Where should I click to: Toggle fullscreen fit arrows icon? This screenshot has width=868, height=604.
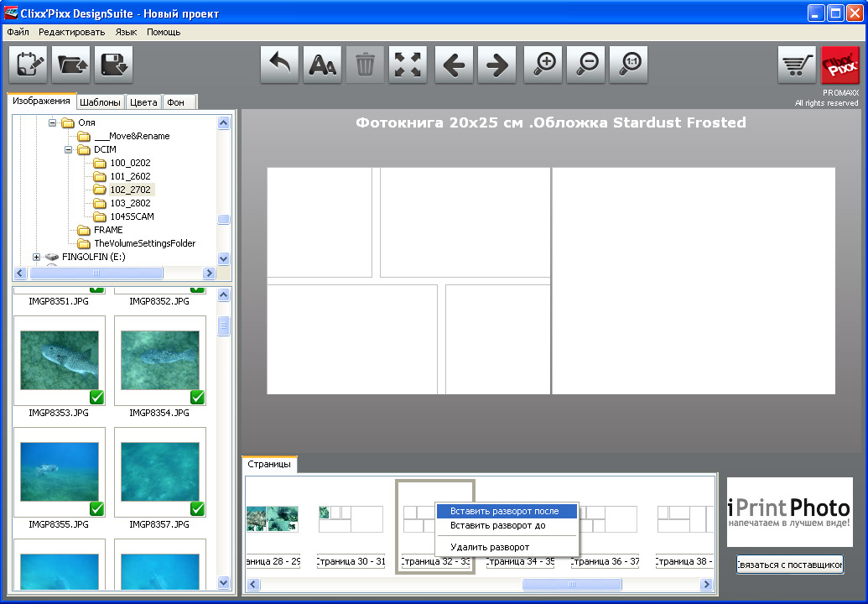(408, 65)
